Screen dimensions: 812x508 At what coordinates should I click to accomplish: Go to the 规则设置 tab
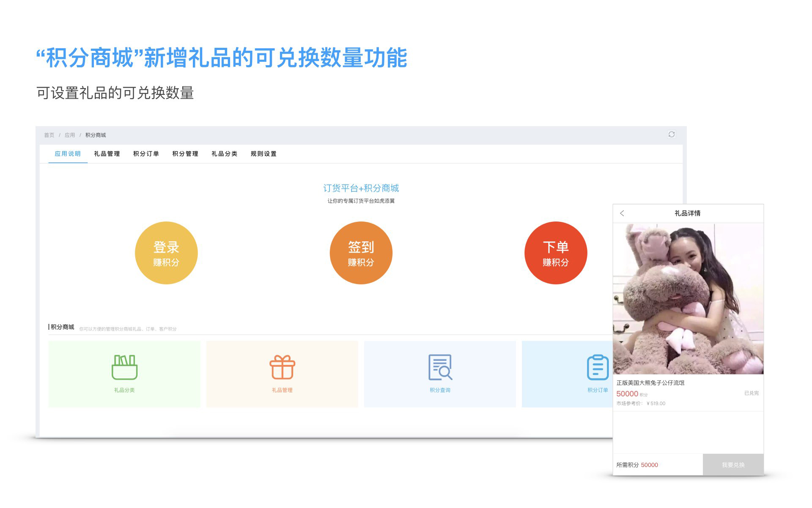[263, 154]
